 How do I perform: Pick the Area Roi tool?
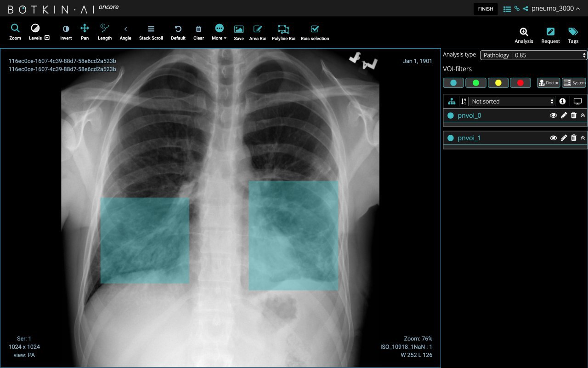[258, 32]
